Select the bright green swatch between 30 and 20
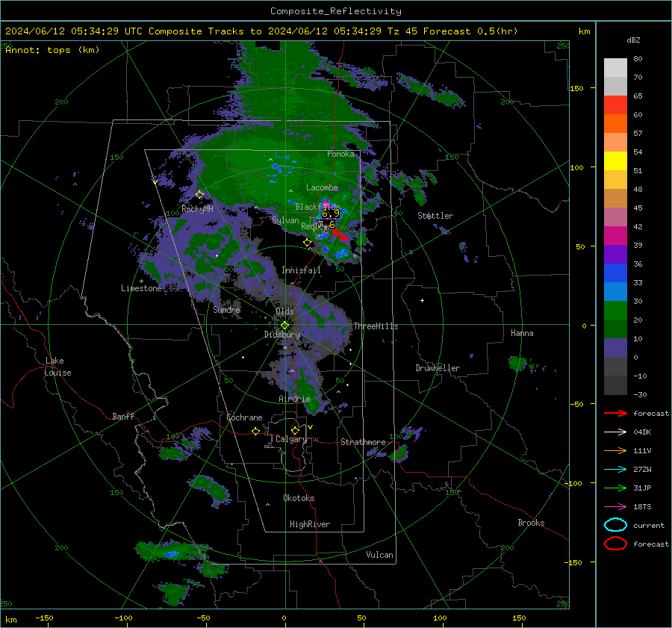672x628 pixels. tap(615, 311)
